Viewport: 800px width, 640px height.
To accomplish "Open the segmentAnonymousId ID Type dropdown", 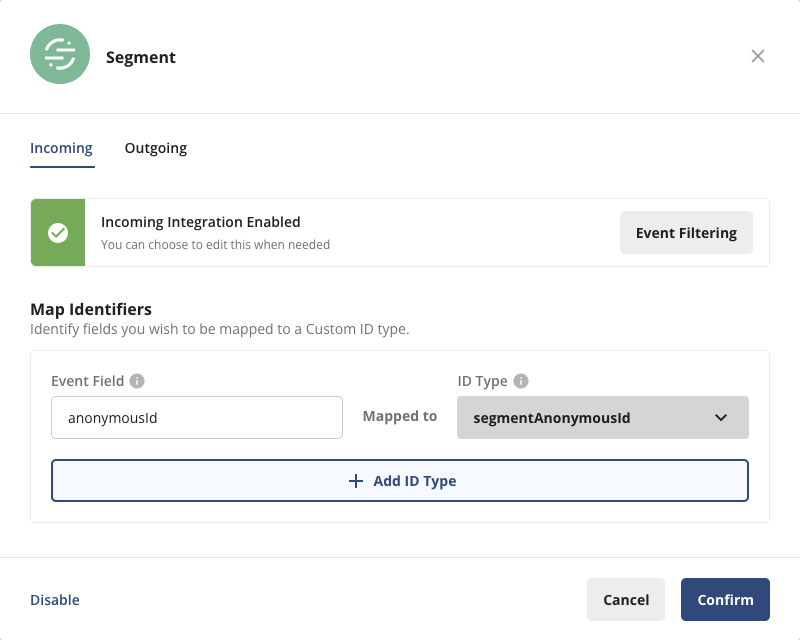I will point(603,417).
